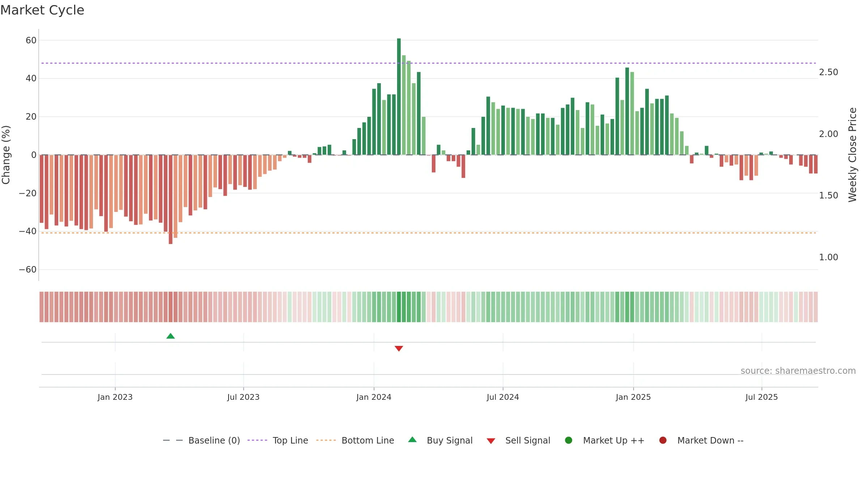This screenshot has width=868, height=488.
Task: Click the Market Cycle chart title
Action: click(42, 10)
